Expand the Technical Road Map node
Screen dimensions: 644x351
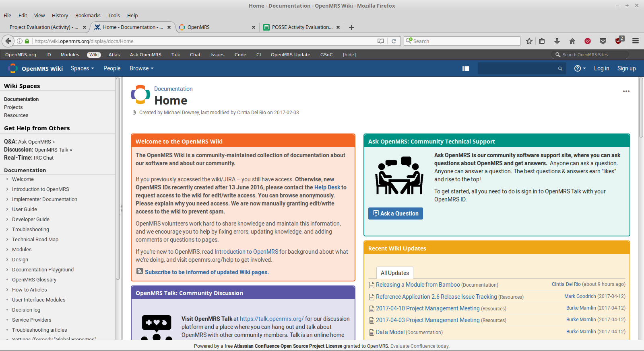click(x=7, y=239)
